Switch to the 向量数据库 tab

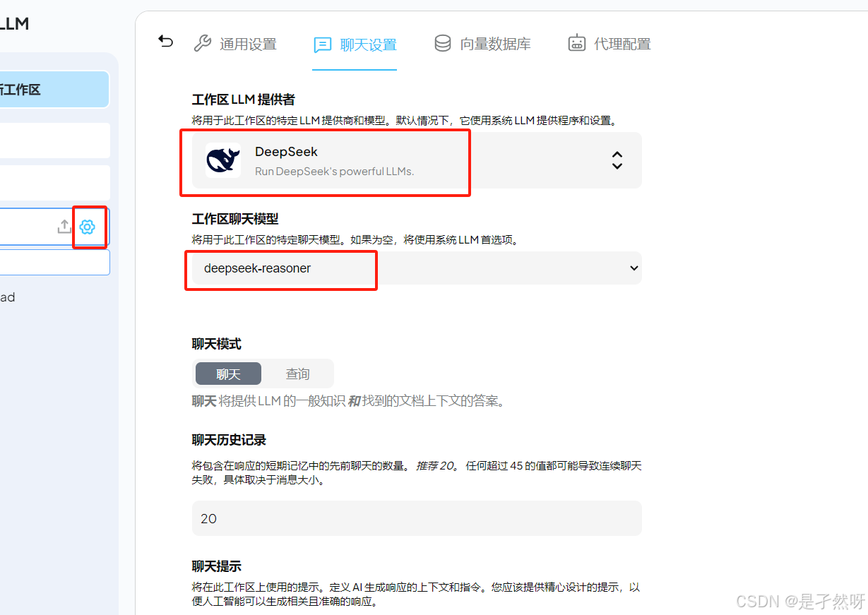point(483,43)
